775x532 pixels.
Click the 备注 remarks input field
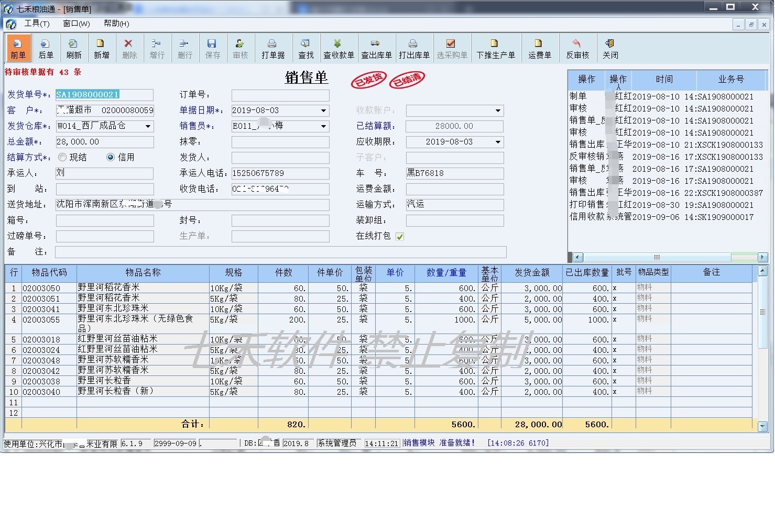tap(281, 252)
